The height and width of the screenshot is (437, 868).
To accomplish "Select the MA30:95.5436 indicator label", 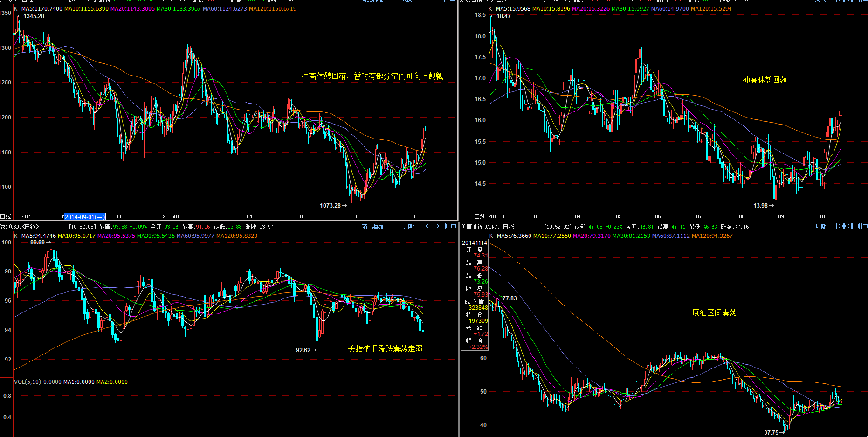I will 156,236.
